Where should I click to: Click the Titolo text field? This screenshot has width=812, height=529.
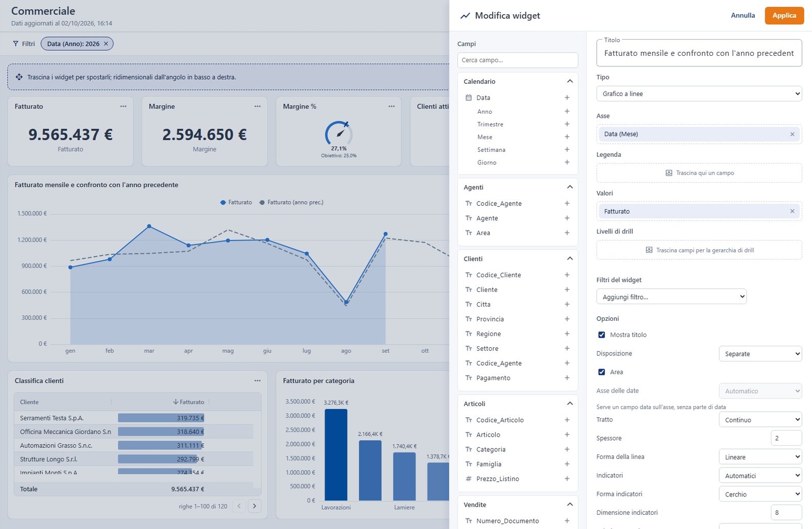click(x=699, y=53)
